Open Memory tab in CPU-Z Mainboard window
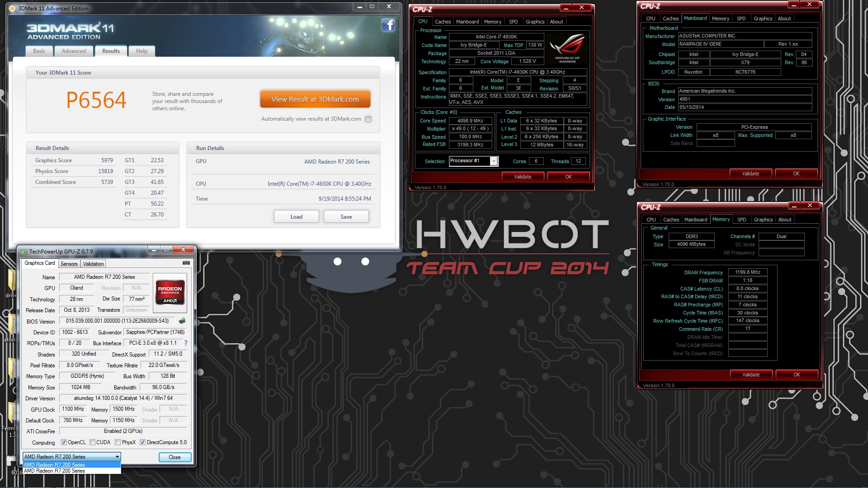 [721, 19]
